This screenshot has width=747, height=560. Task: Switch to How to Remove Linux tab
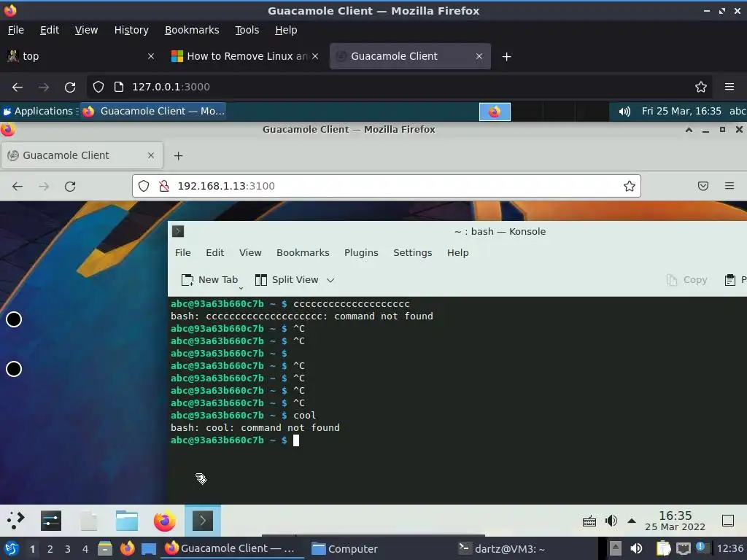[244, 56]
